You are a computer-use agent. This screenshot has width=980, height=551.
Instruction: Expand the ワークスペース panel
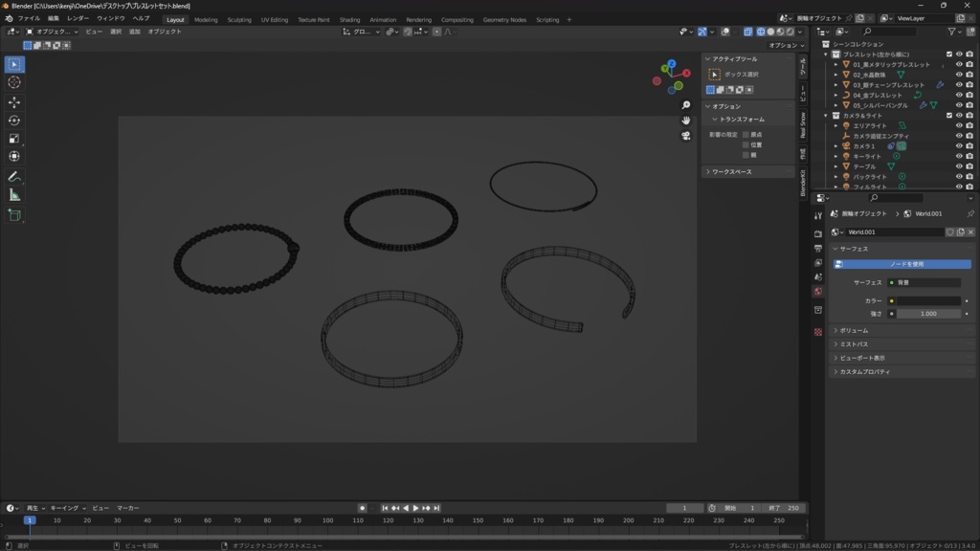(x=732, y=172)
